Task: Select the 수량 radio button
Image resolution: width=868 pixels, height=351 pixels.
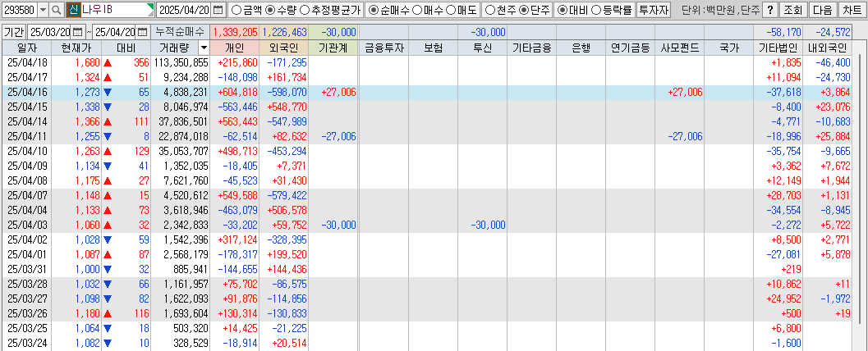Action: pos(270,9)
